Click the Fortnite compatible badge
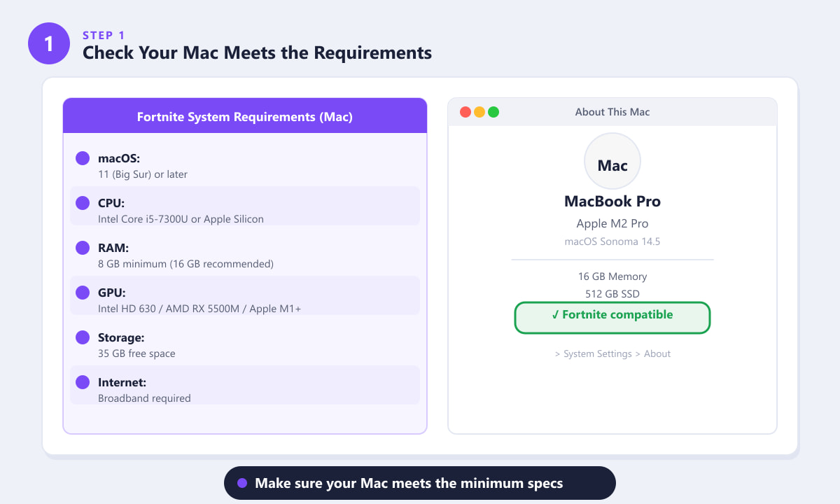Viewport: 840px width, 504px height. (x=612, y=318)
